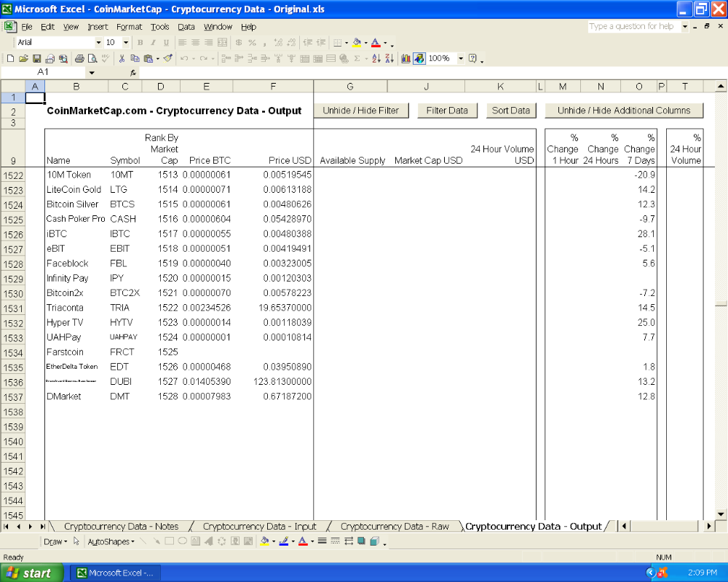Click the Dash Style icon
Screen dimensions: 728x582
coord(335,541)
